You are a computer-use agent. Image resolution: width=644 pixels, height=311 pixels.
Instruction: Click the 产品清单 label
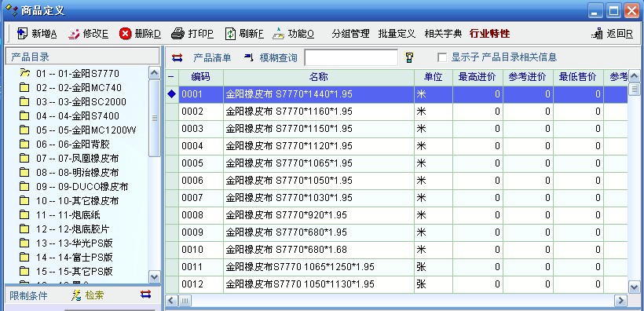212,57
